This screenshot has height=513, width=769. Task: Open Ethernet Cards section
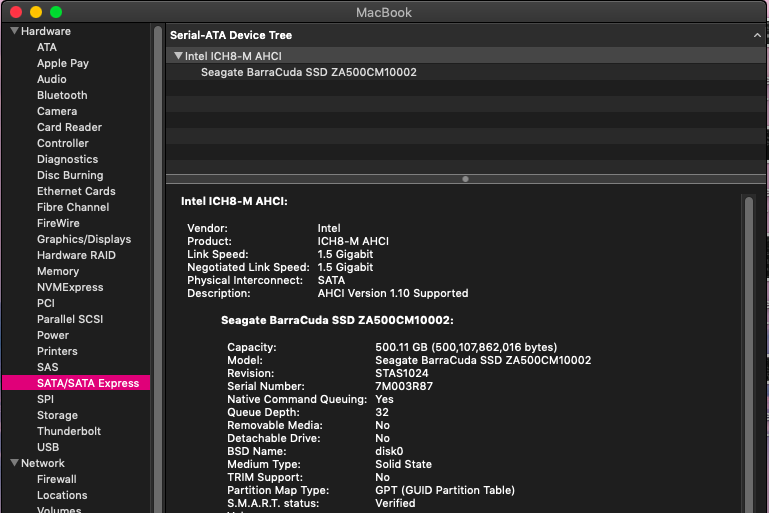(x=76, y=191)
